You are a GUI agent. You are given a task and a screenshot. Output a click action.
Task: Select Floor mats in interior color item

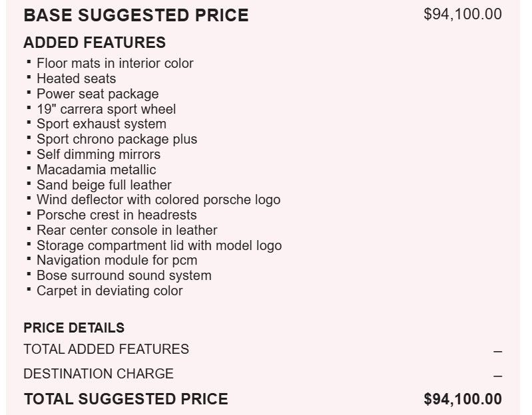pyautogui.click(x=115, y=63)
